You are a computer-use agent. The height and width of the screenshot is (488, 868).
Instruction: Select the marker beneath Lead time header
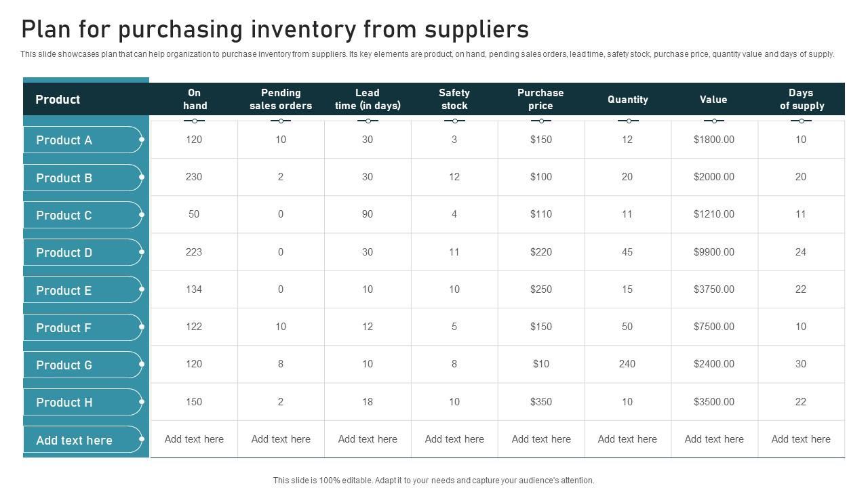point(368,121)
